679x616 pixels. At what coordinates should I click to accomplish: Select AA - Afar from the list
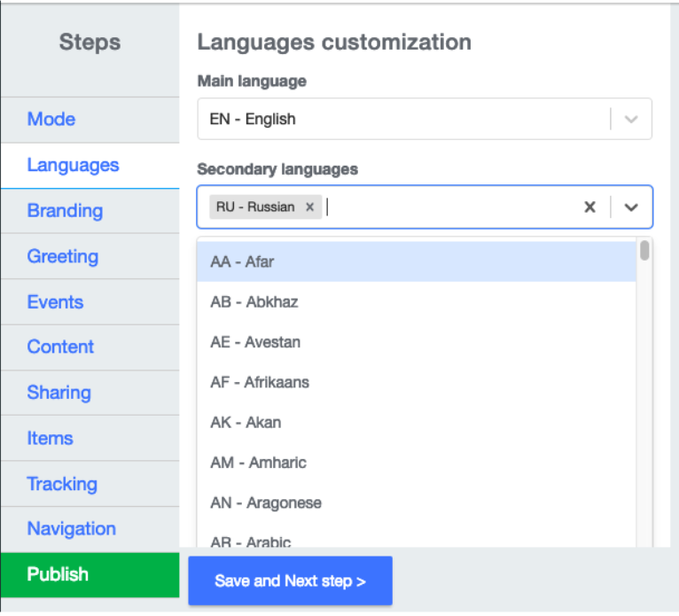[x=416, y=261]
